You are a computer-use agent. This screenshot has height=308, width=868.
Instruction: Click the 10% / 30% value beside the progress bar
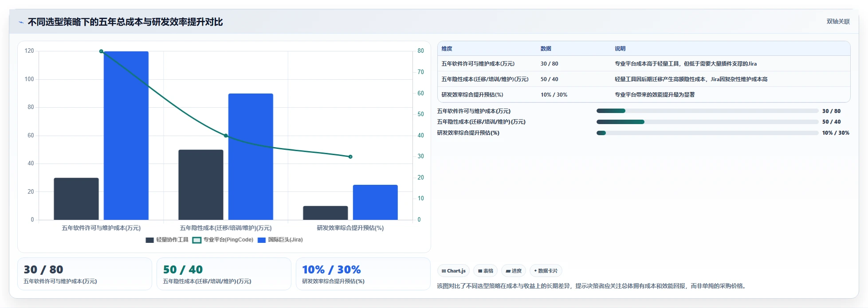pyautogui.click(x=836, y=133)
